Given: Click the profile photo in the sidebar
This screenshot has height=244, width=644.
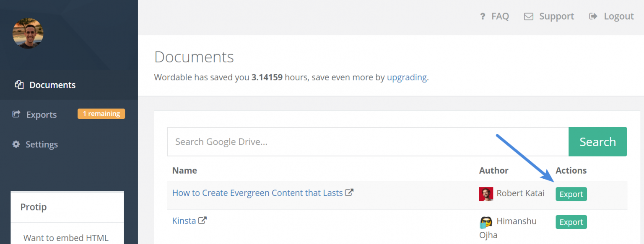Looking at the screenshot, I should pyautogui.click(x=28, y=33).
